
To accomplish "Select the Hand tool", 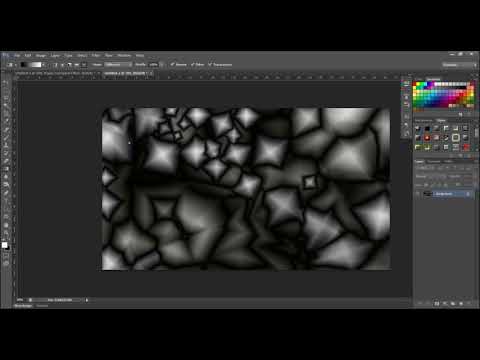I will (x=6, y=225).
